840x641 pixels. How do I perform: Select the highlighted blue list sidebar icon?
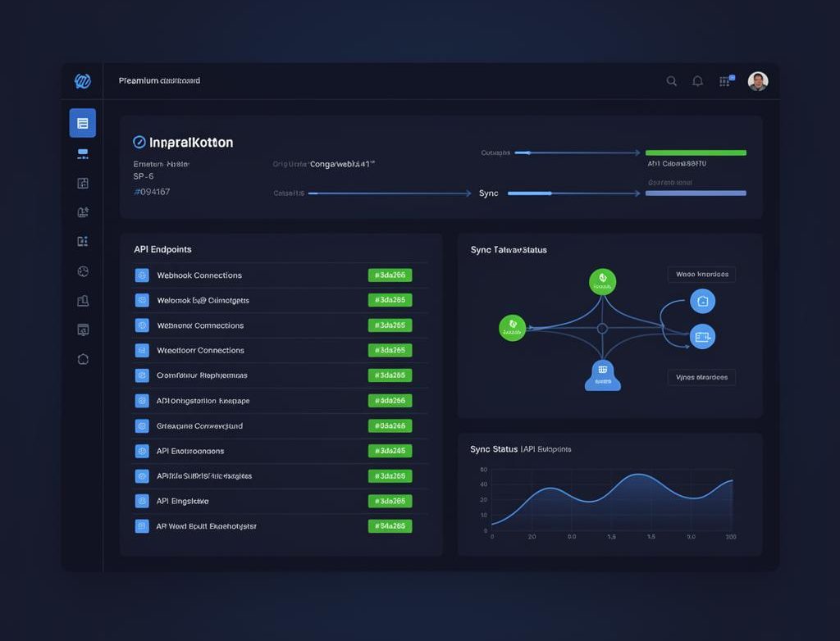[82, 123]
